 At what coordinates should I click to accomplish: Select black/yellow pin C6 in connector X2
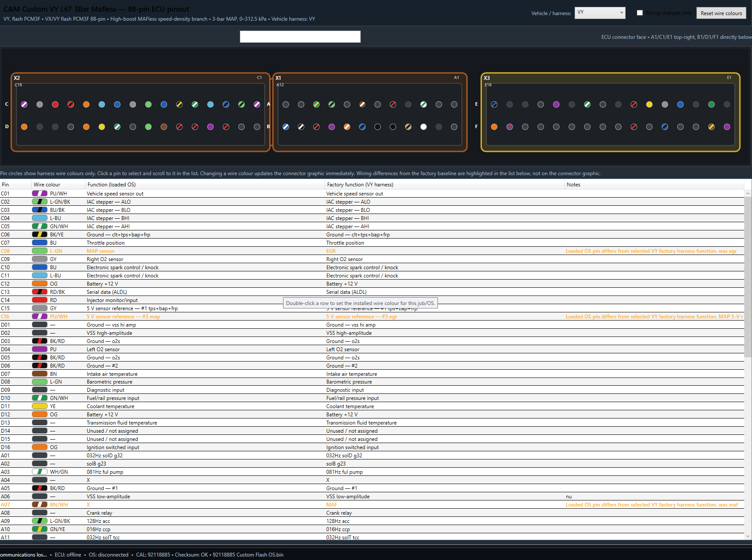tap(179, 104)
